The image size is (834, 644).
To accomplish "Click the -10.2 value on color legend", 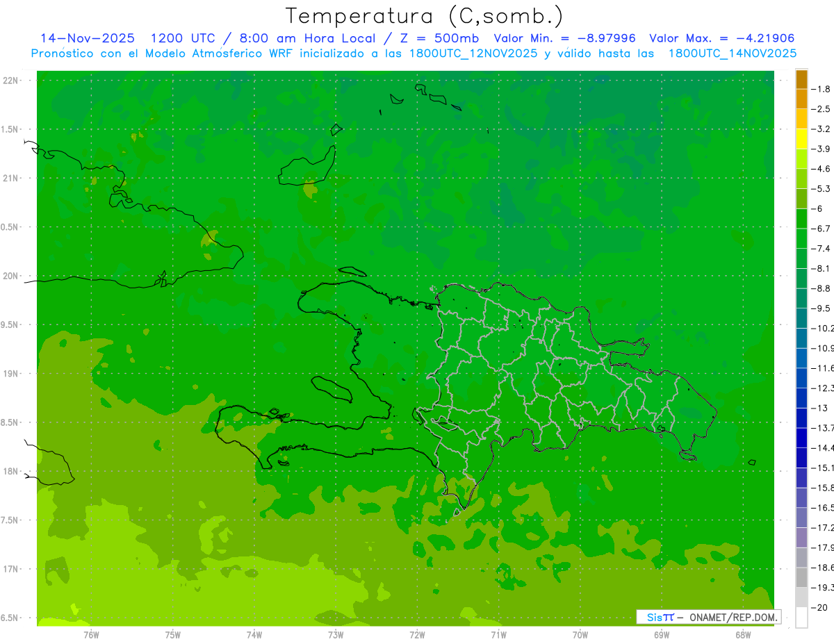I will [x=822, y=328].
